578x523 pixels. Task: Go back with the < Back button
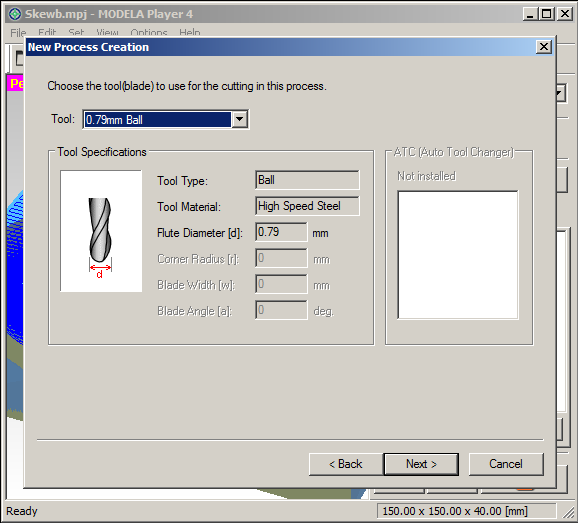[x=346, y=464]
